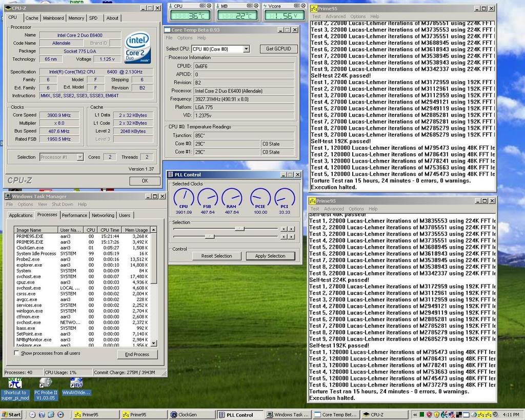
Task: Click the upper PLL Selection slider handle
Action: click(239, 229)
